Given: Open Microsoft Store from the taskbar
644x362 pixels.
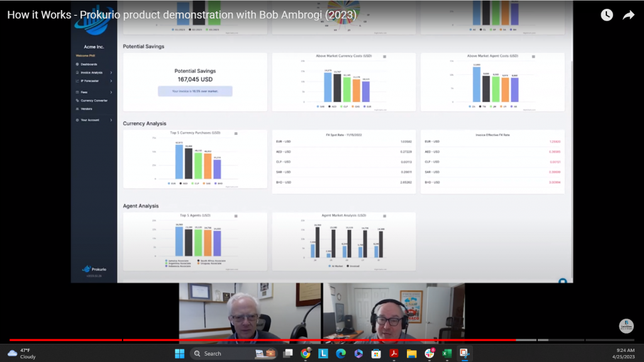Looking at the screenshot, I should pos(376,353).
